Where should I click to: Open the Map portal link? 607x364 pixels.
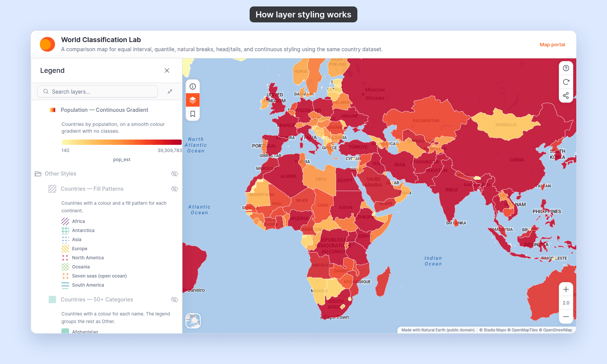tap(552, 44)
